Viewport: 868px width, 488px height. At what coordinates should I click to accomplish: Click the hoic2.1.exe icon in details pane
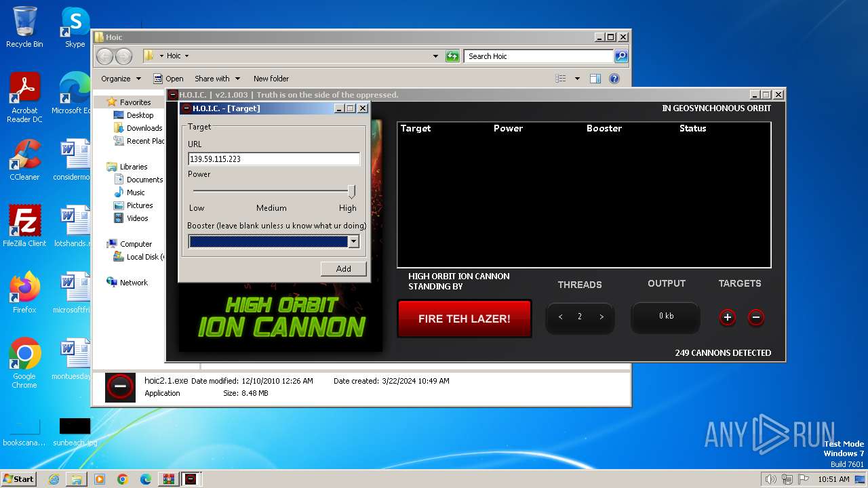point(120,387)
